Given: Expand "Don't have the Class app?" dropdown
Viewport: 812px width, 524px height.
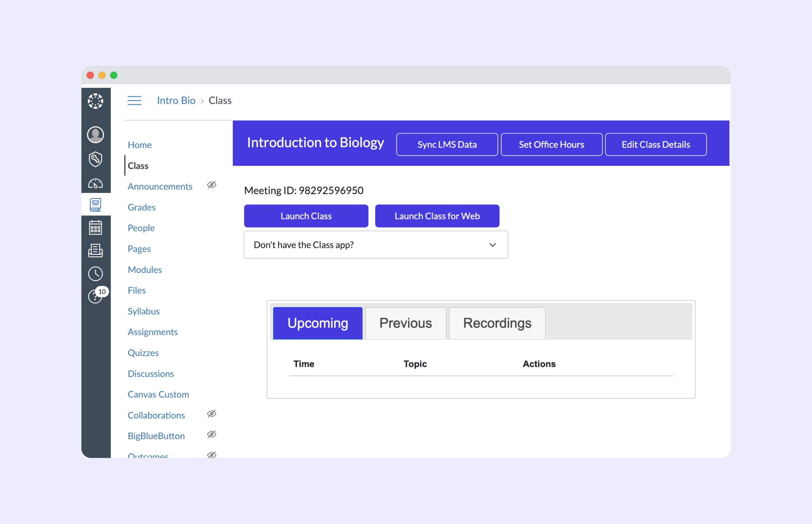Looking at the screenshot, I should tap(376, 245).
